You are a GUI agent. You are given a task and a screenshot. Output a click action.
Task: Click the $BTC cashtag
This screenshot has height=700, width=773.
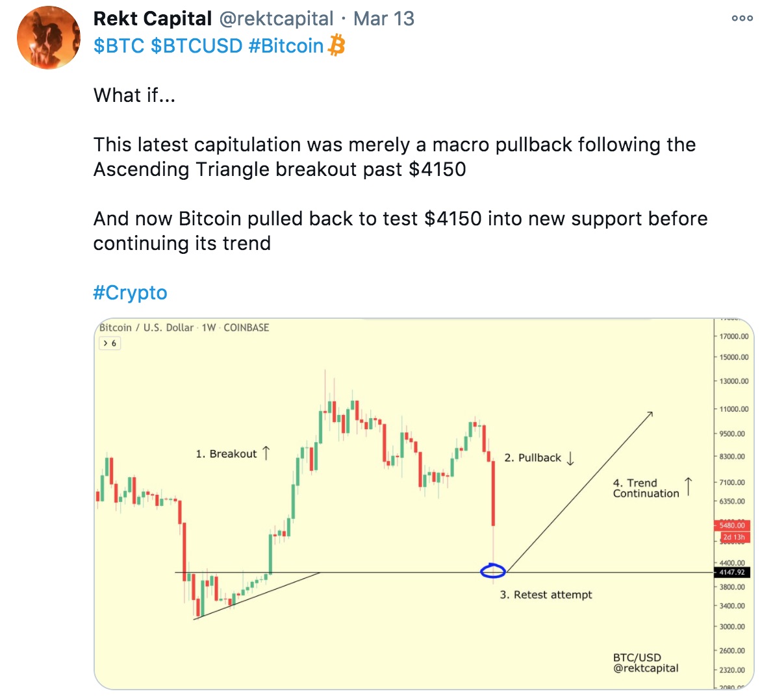click(x=119, y=46)
